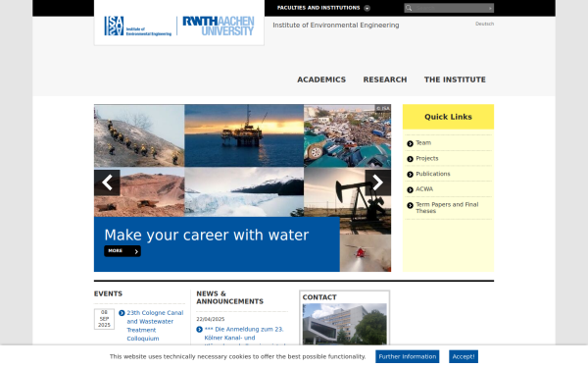Open the ACWA quick link
Image resolution: width=588 pixels, height=368 pixels.
424,189
